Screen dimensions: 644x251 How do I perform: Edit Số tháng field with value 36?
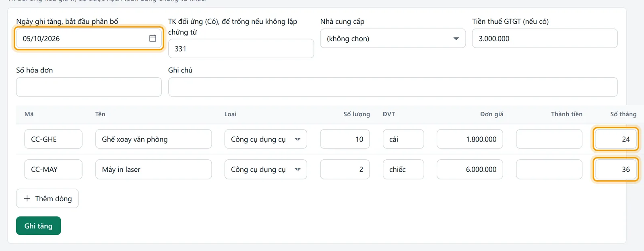coord(616,169)
